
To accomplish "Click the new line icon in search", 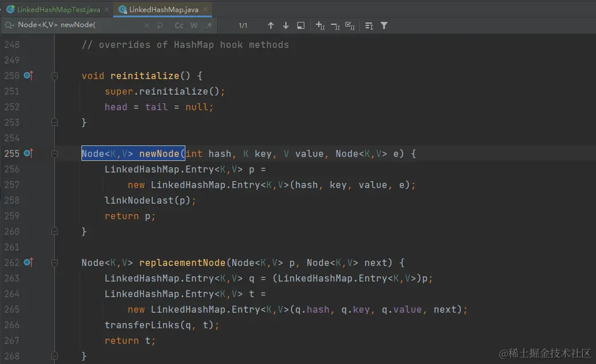I will point(159,25).
